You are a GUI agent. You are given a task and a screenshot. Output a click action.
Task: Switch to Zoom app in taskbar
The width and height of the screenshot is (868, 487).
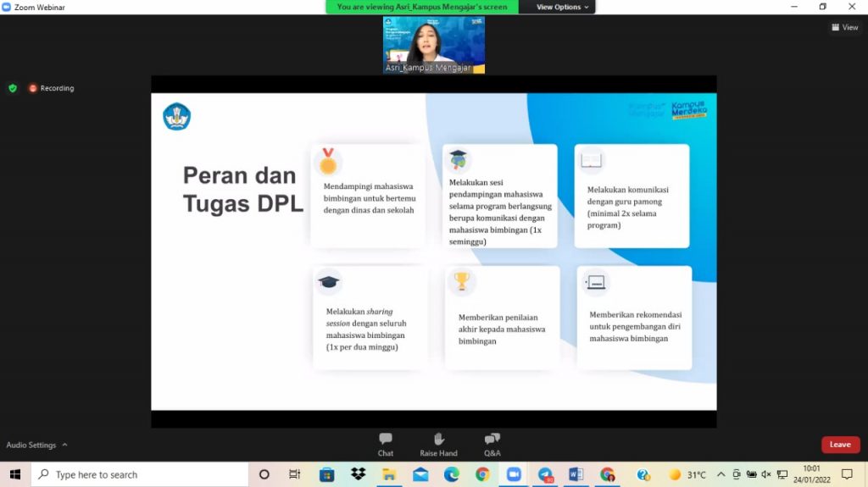coord(514,474)
